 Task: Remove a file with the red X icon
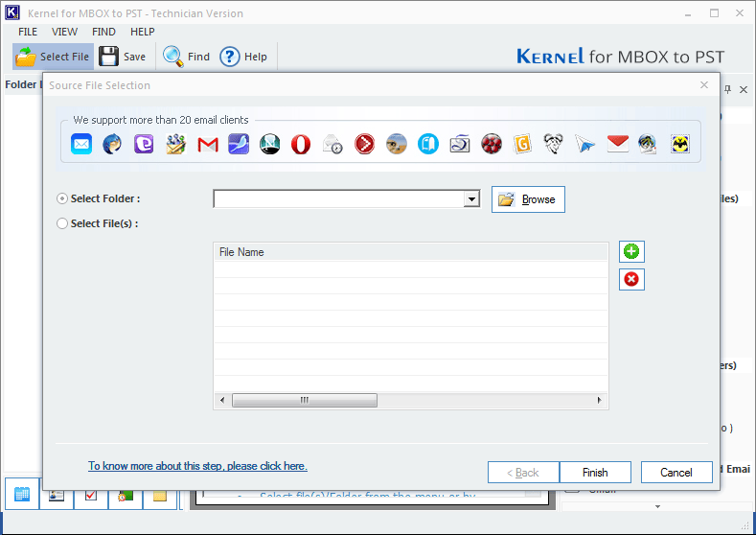point(631,279)
